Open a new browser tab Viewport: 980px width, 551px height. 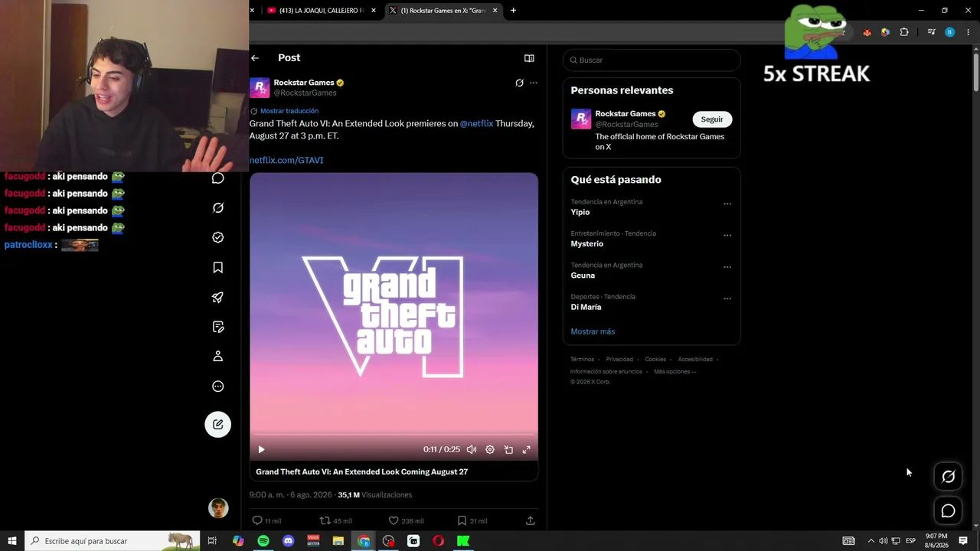(513, 11)
